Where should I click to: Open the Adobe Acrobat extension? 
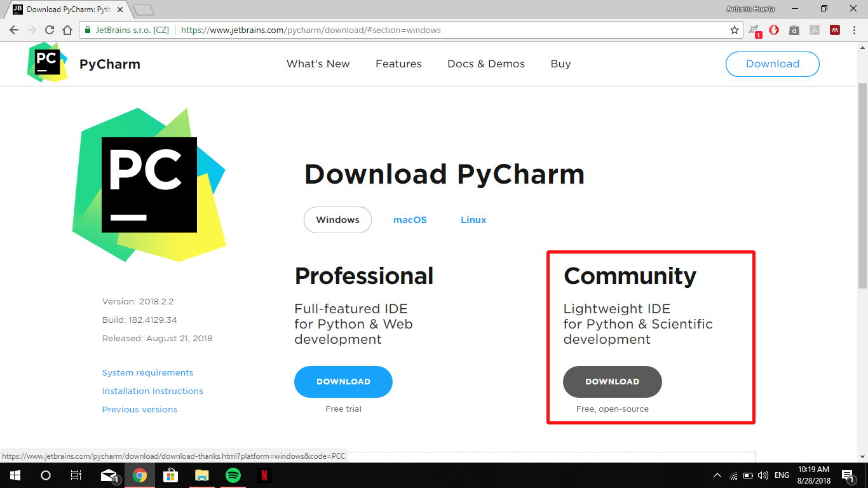[814, 30]
